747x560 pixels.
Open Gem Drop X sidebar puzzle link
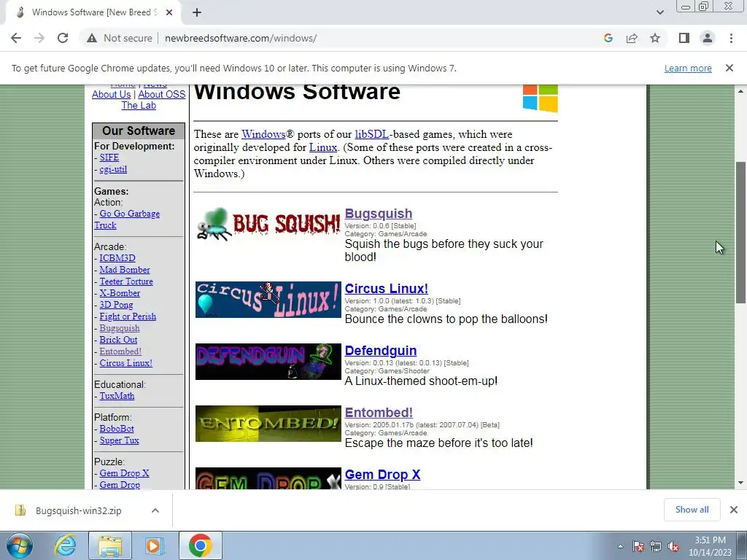click(124, 472)
